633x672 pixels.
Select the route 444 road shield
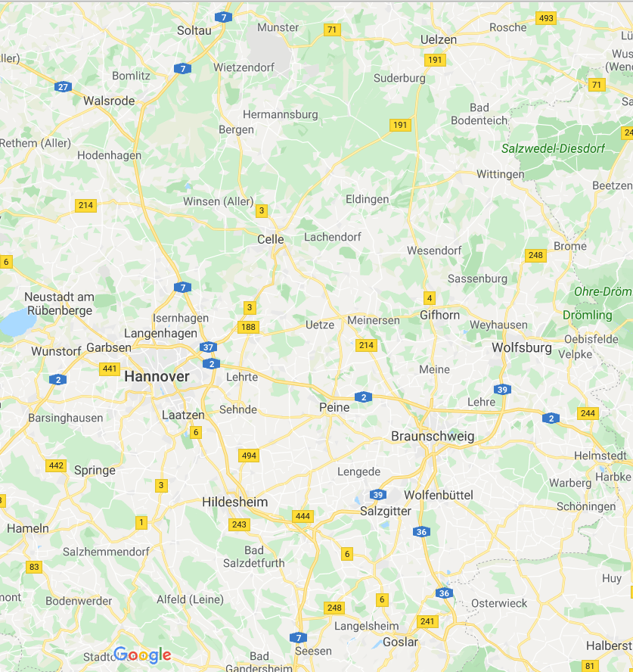[x=303, y=516]
